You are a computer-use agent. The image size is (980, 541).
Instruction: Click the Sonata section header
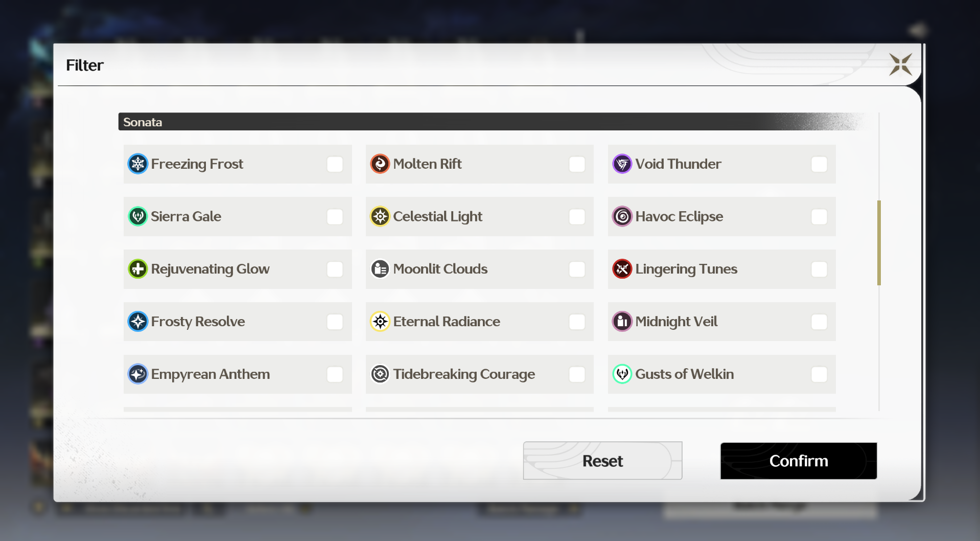pyautogui.click(x=491, y=122)
